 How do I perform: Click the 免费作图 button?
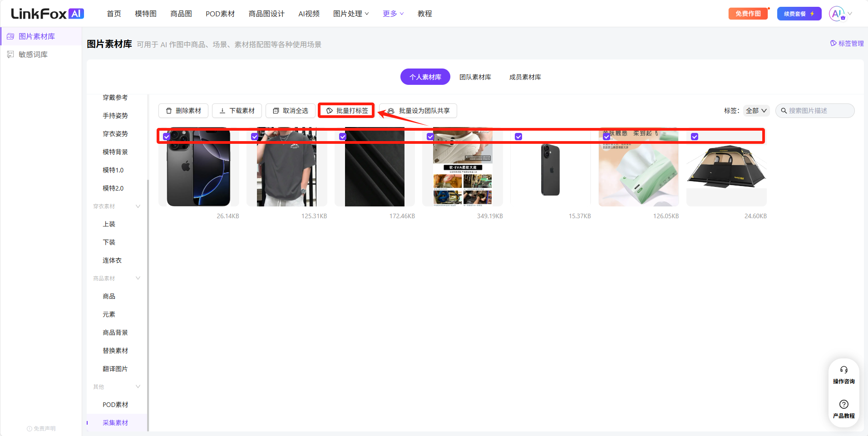click(748, 14)
